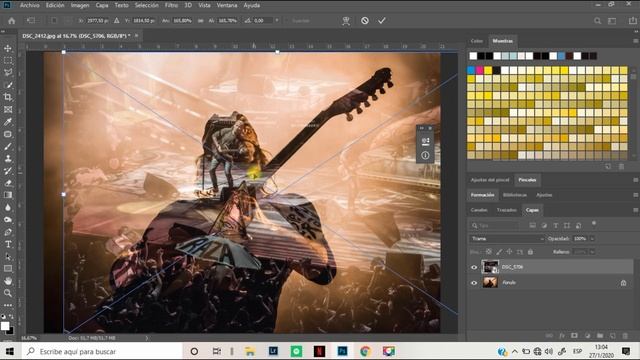Select the Eyedropper tool
The image size is (640, 360).
coord(8,122)
